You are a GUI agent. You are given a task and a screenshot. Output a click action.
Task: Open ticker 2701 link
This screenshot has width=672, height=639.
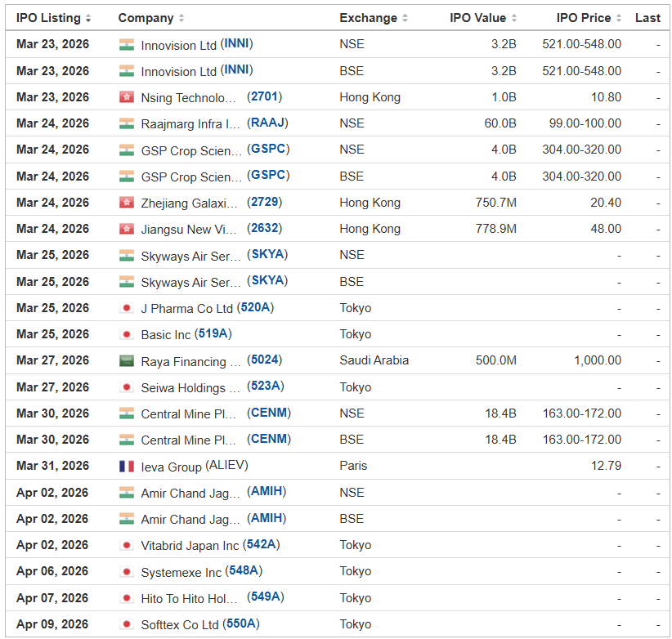click(264, 96)
